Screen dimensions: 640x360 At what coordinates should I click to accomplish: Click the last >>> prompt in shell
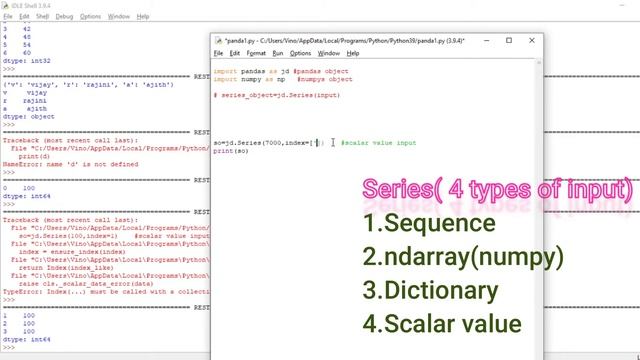(9, 347)
